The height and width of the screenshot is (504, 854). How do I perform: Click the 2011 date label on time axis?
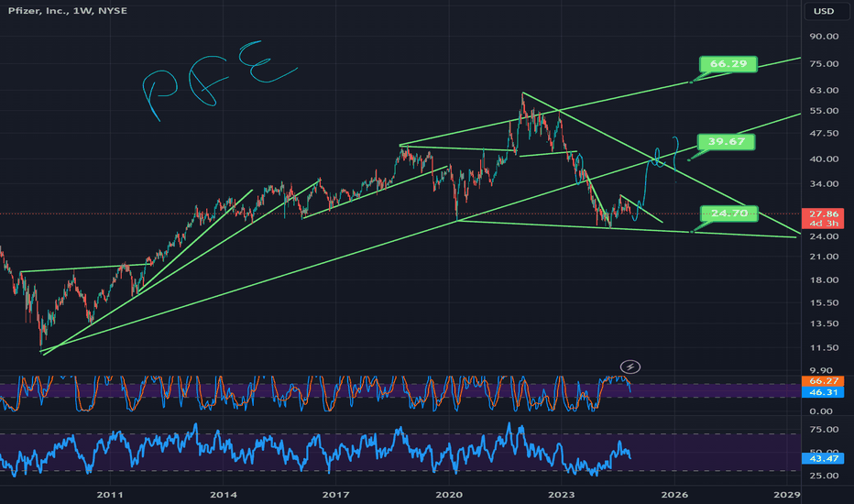click(x=110, y=495)
